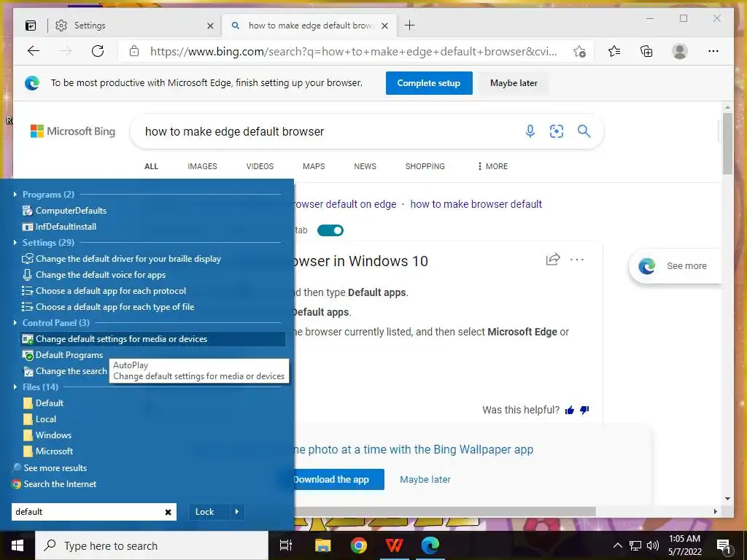
Task: Start Bing visual search camera icon
Action: coord(557,131)
